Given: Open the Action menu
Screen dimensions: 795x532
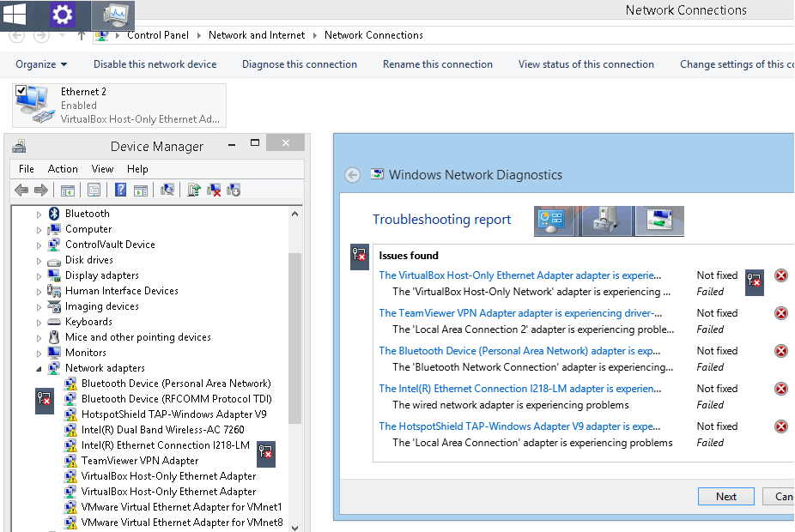Looking at the screenshot, I should click(63, 169).
